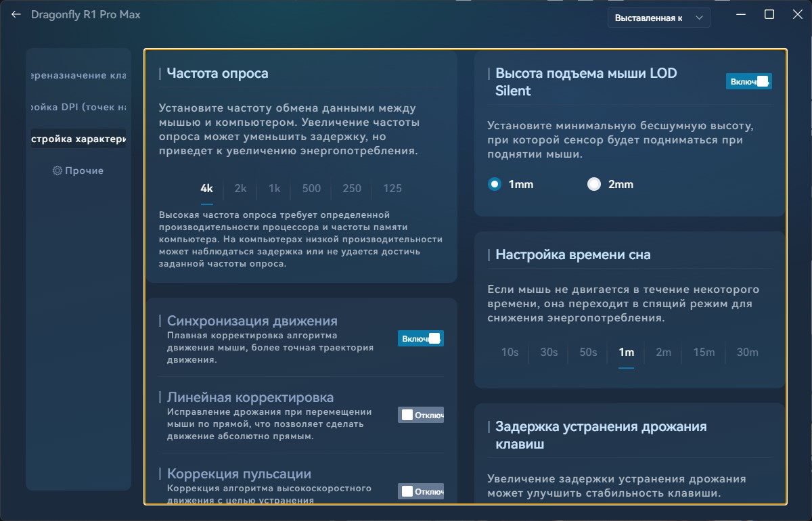
Task: Click the Задержка устранения дрожания клавиш heading
Action: (601, 435)
